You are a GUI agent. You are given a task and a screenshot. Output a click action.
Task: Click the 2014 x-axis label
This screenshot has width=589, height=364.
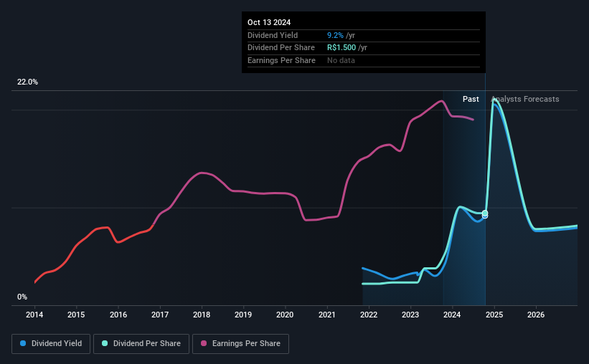point(34,315)
